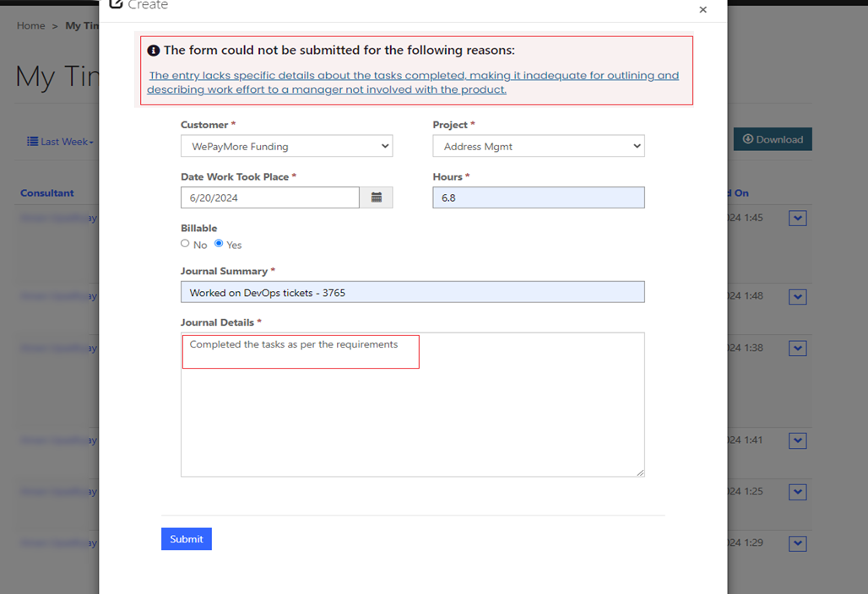Go to Home in the breadcrumb

click(31, 26)
